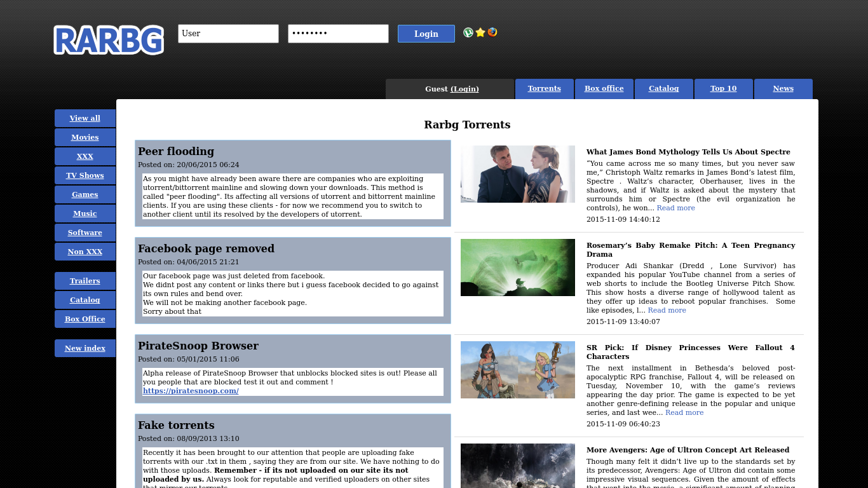
Task: Open the Top 10 tab
Action: (x=724, y=89)
